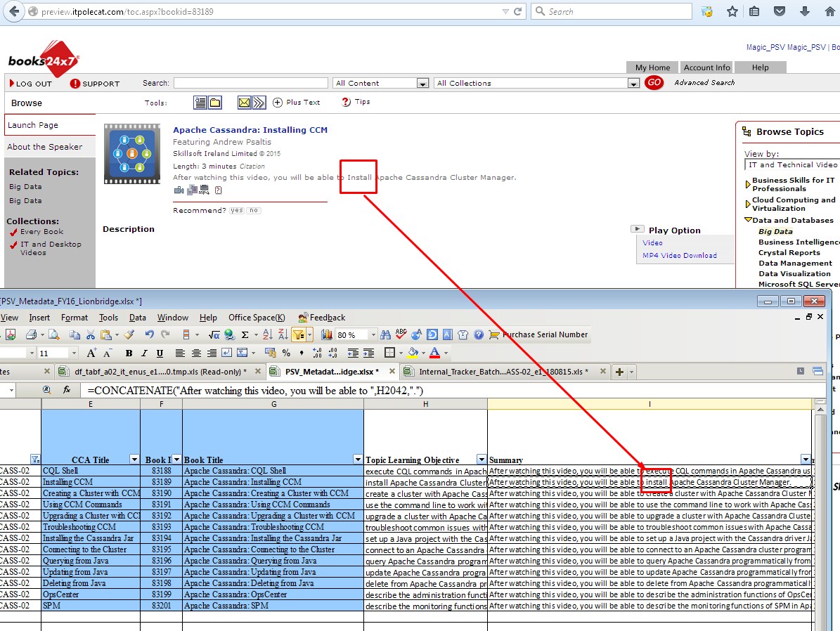Collapse the Data and Databases topic

[x=748, y=220]
